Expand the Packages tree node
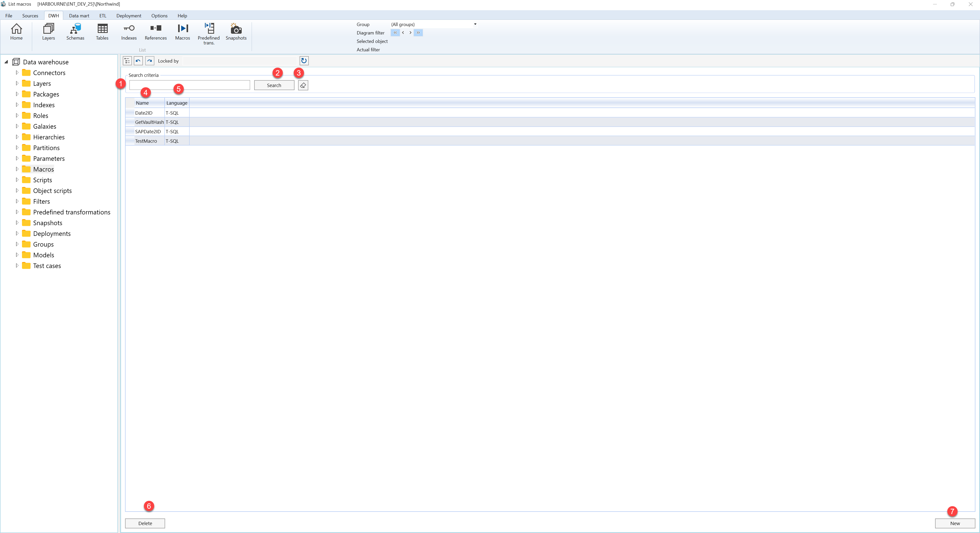 click(17, 94)
